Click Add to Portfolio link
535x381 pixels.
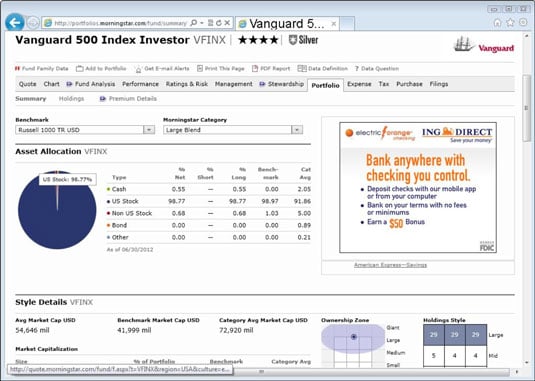pos(101,69)
